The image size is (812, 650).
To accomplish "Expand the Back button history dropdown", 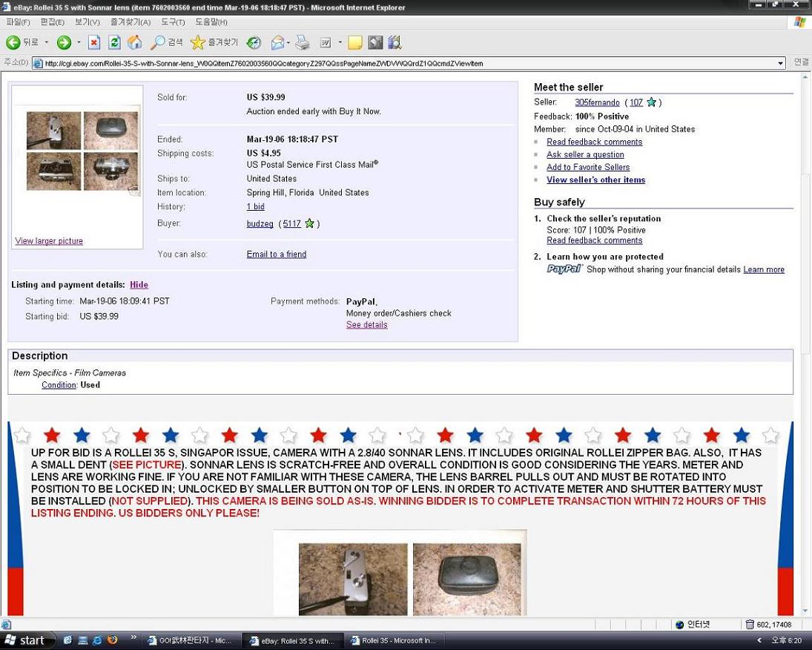I will coord(47,42).
